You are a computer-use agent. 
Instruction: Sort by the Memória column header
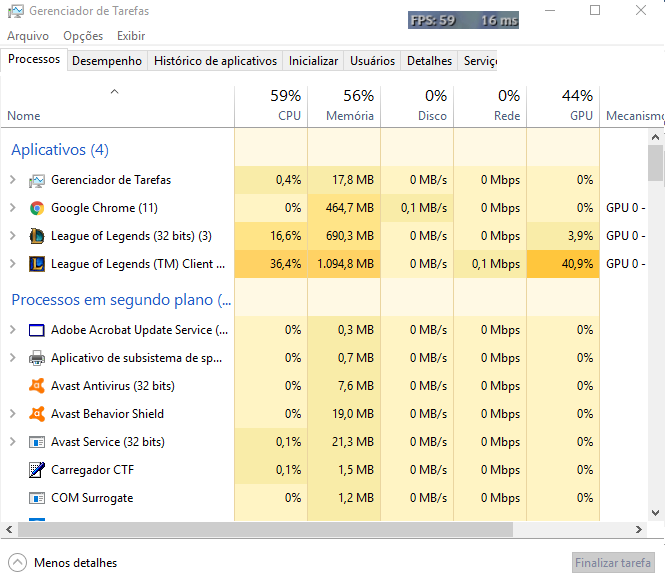coord(344,106)
